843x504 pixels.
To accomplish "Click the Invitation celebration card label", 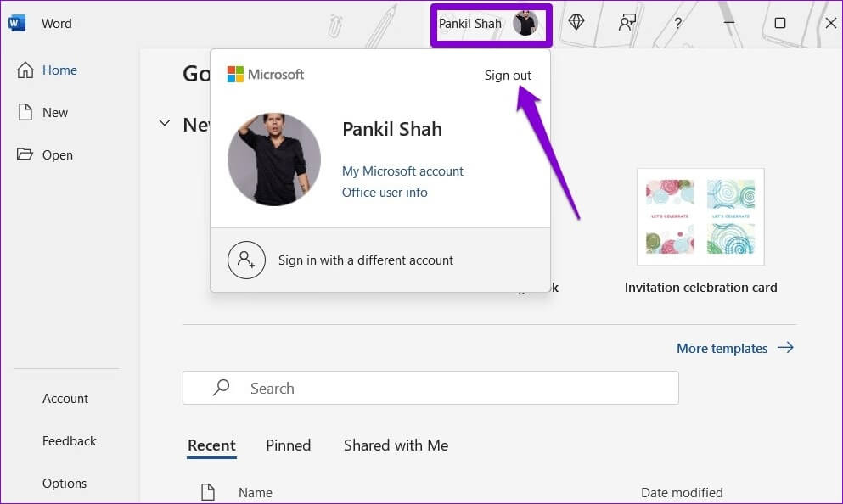I will [700, 288].
